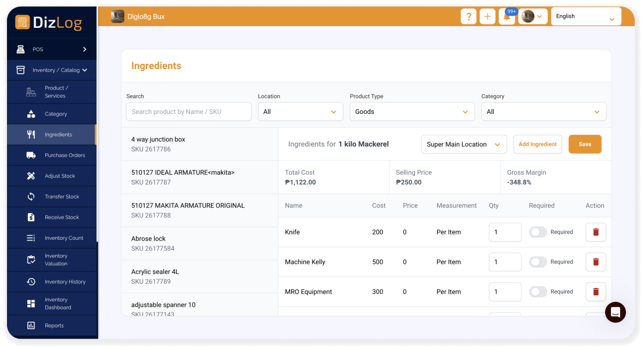Expand the Category filter dropdown

(x=543, y=112)
